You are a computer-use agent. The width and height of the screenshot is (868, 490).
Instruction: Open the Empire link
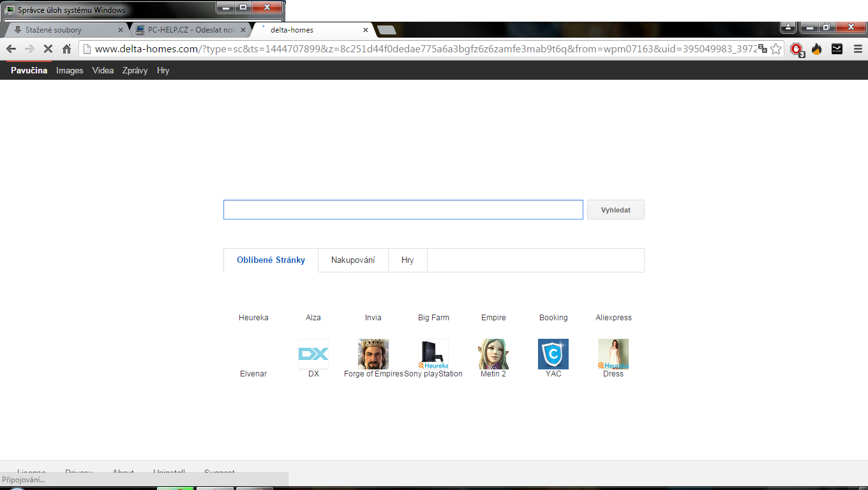coord(493,318)
